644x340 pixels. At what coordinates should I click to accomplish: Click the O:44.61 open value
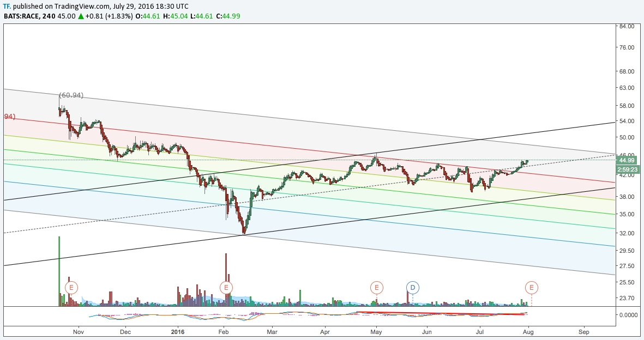click(x=148, y=16)
